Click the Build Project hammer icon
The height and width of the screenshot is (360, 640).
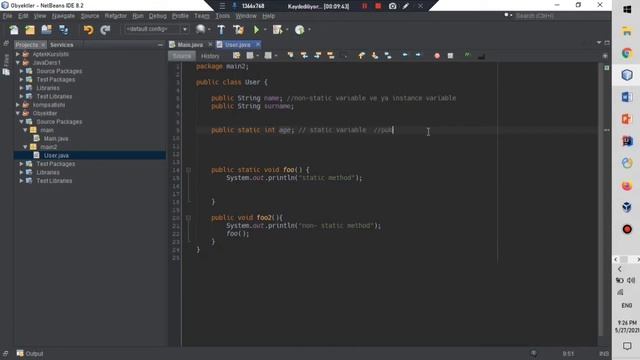221,29
